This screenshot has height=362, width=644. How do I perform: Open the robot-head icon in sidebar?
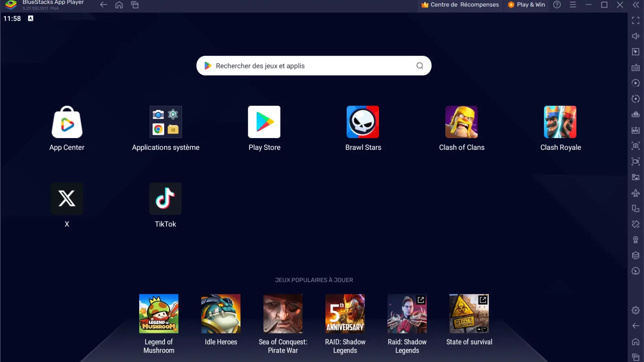pyautogui.click(x=636, y=115)
